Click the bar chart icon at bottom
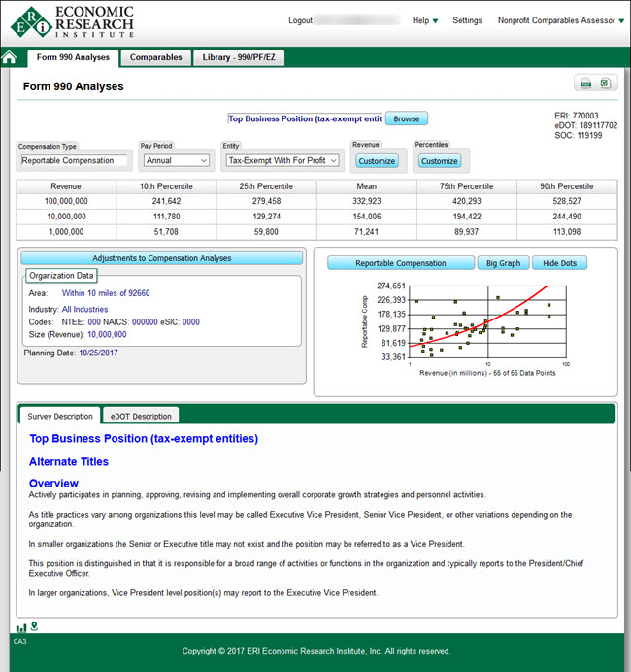631x672 pixels. point(21,626)
